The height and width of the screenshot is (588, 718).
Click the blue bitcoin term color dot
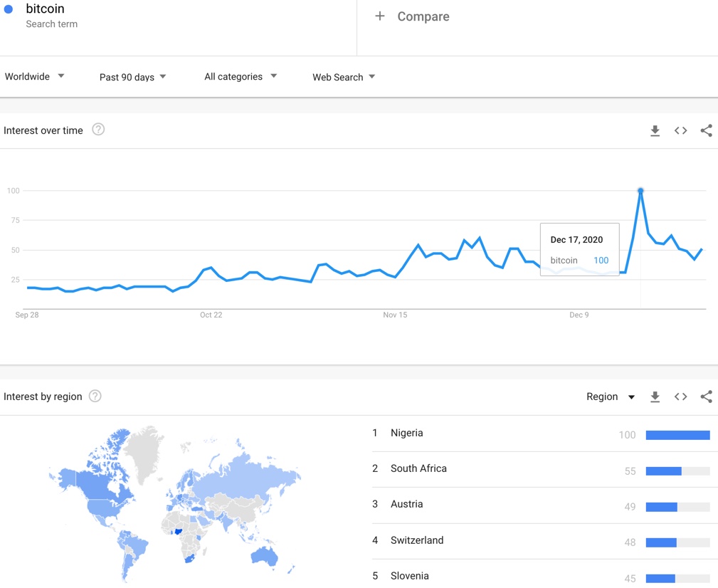pyautogui.click(x=9, y=9)
